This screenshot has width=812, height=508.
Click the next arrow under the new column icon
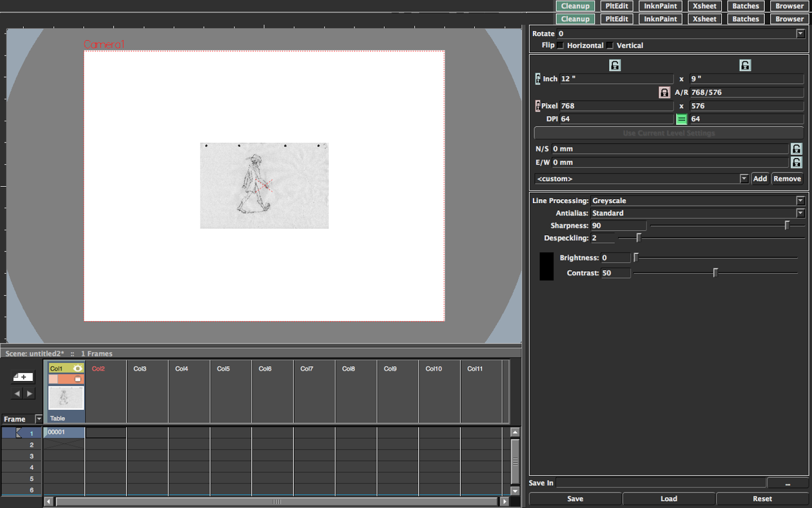pyautogui.click(x=29, y=393)
